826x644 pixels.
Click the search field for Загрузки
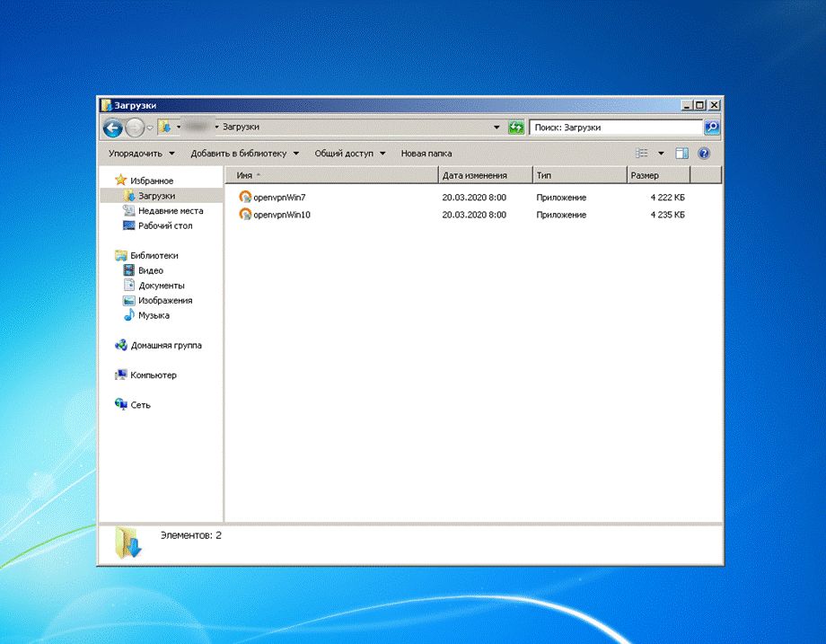point(615,127)
